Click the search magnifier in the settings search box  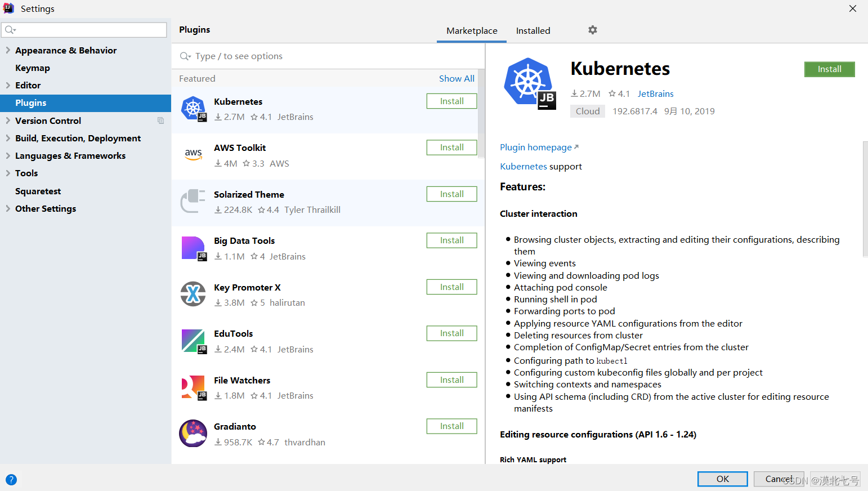coord(10,30)
